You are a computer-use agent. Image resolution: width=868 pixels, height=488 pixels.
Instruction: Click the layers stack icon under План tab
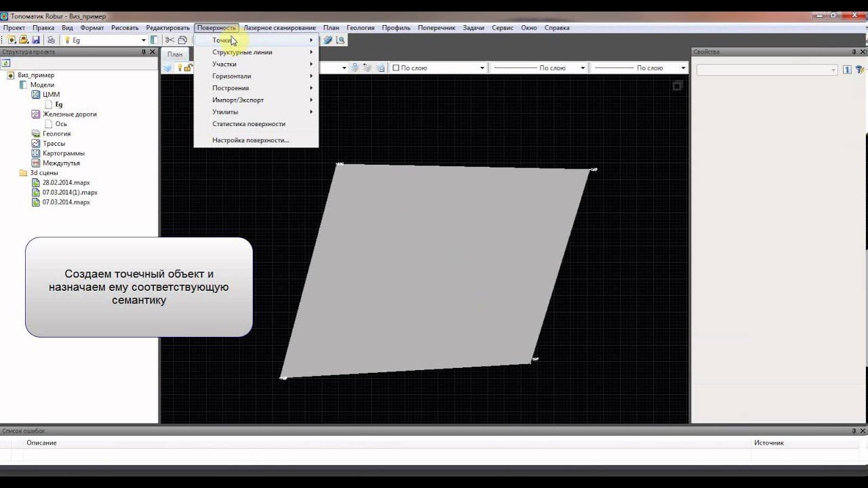coord(167,68)
